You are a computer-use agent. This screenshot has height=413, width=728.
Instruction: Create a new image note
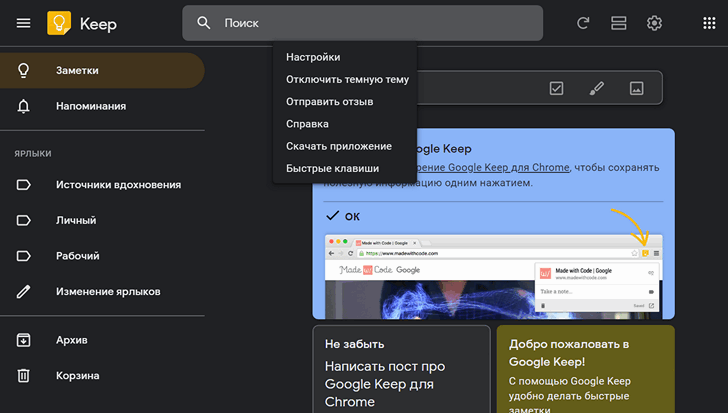(637, 88)
